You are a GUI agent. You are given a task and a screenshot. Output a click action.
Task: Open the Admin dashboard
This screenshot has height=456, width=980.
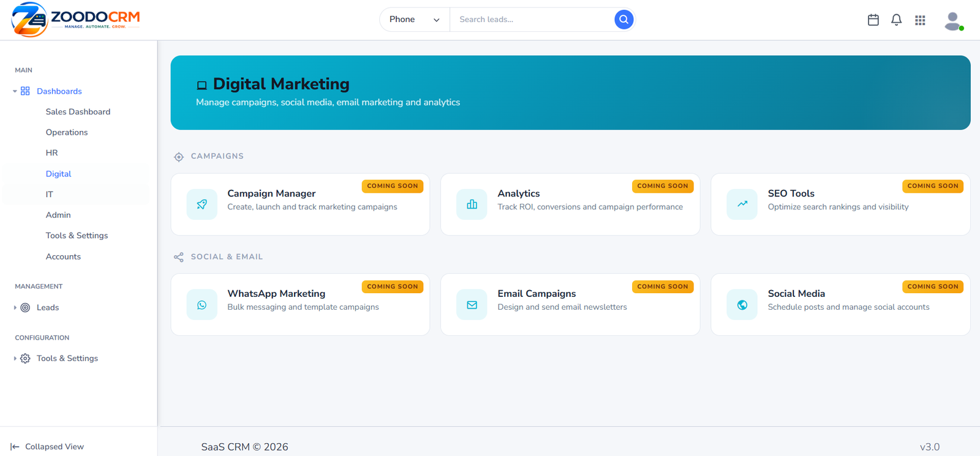click(58, 215)
